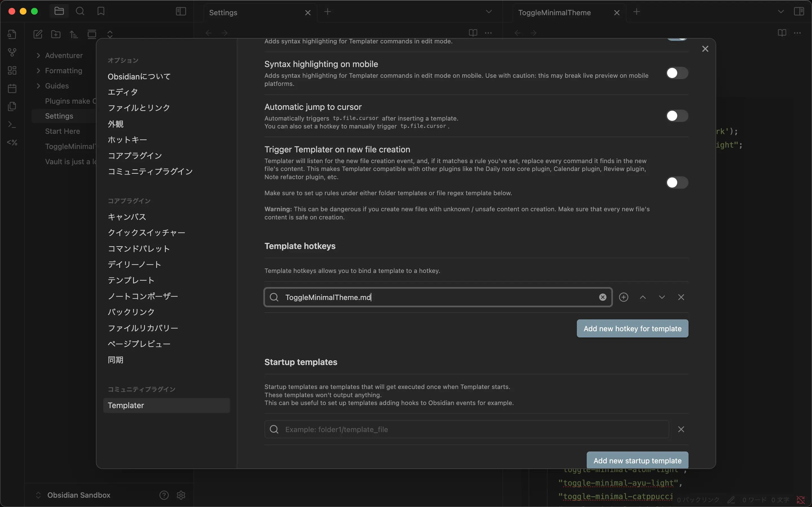Open daily note calendar ribbon icon
Viewport: 812px width, 507px height.
tap(12, 88)
